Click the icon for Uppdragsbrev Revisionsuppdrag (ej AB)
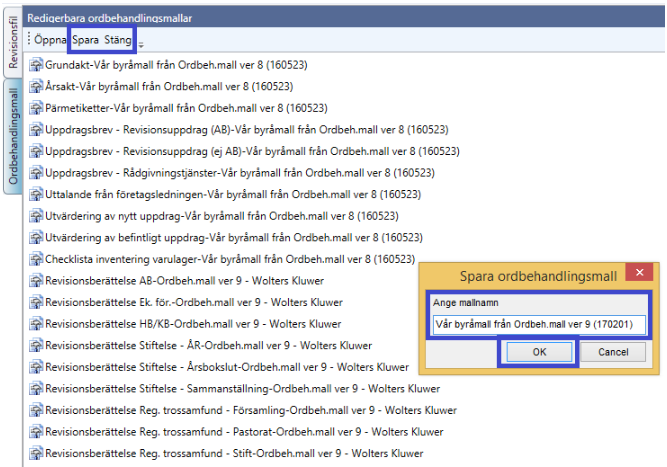Viewport: 667px width, 467px height. [x=36, y=151]
